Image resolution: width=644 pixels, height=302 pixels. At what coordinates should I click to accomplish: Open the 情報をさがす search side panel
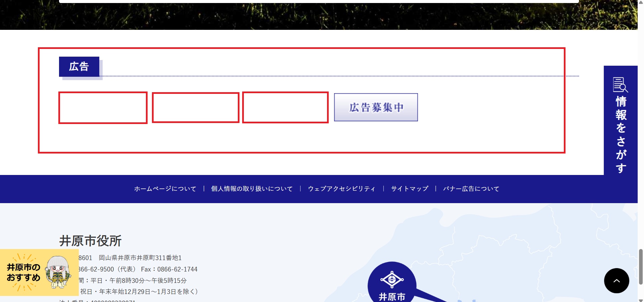[621, 120]
